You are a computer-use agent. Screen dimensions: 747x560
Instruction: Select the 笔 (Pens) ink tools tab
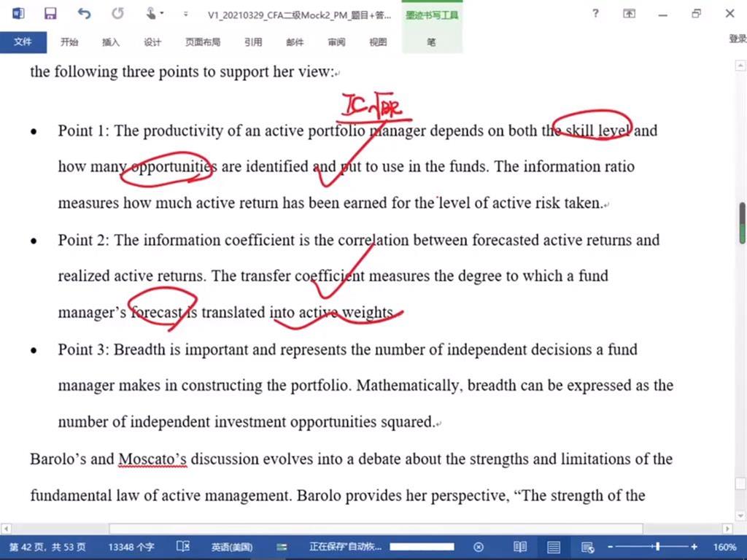click(x=432, y=42)
